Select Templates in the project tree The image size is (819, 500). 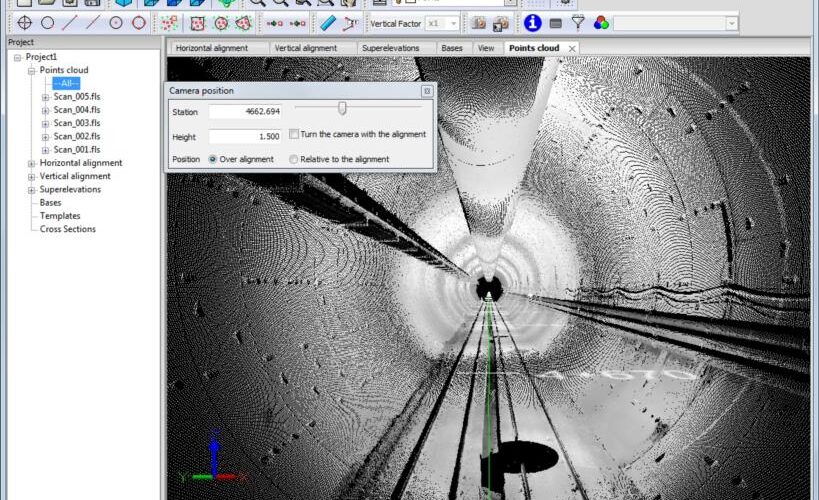point(60,216)
